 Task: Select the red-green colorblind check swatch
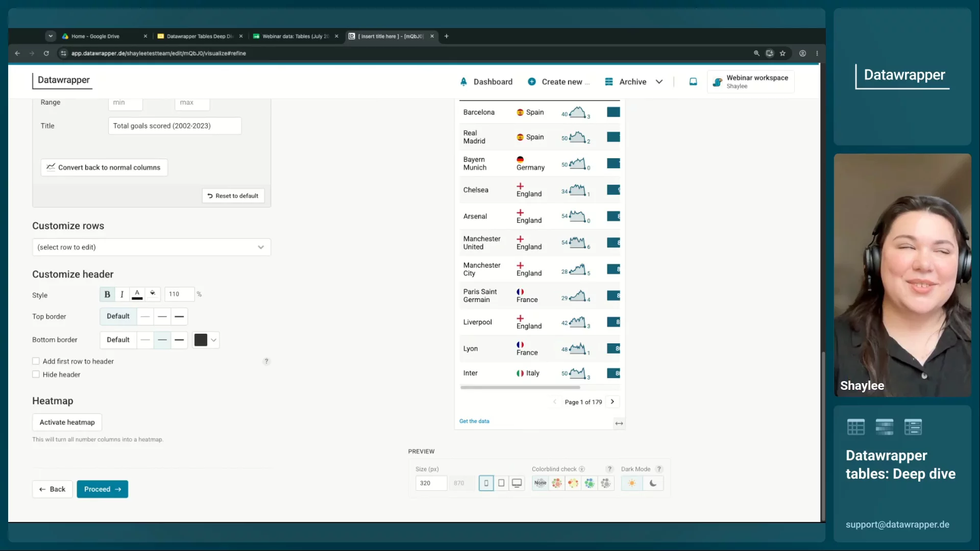[556, 483]
